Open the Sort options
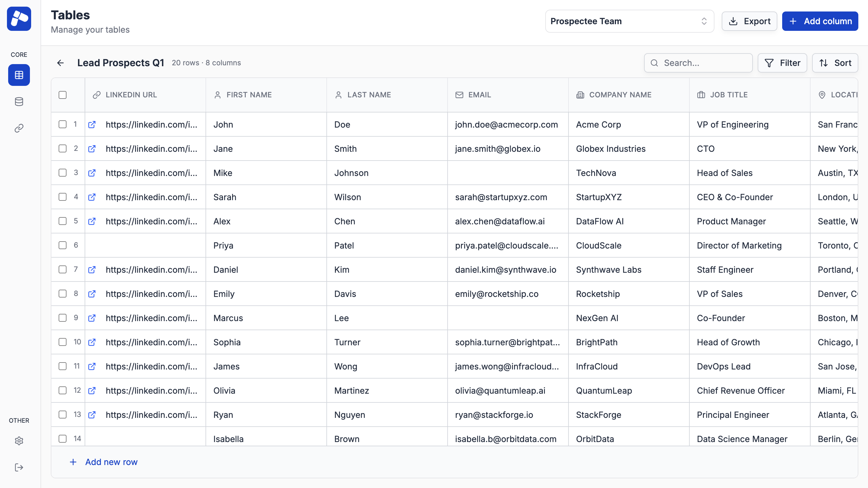This screenshot has width=868, height=488. tap(835, 63)
